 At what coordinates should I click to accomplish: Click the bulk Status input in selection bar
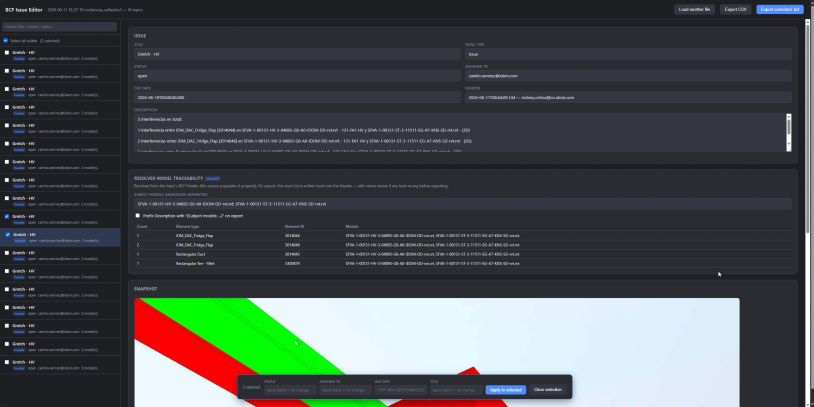pyautogui.click(x=290, y=390)
